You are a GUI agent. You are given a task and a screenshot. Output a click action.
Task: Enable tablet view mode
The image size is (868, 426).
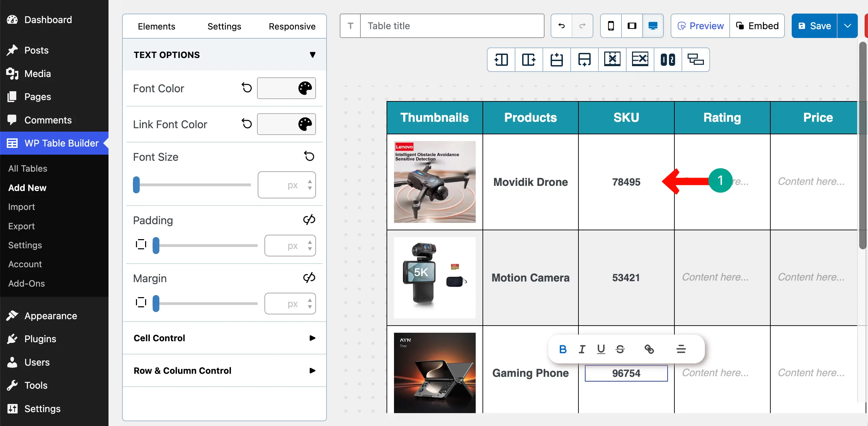coord(632,25)
